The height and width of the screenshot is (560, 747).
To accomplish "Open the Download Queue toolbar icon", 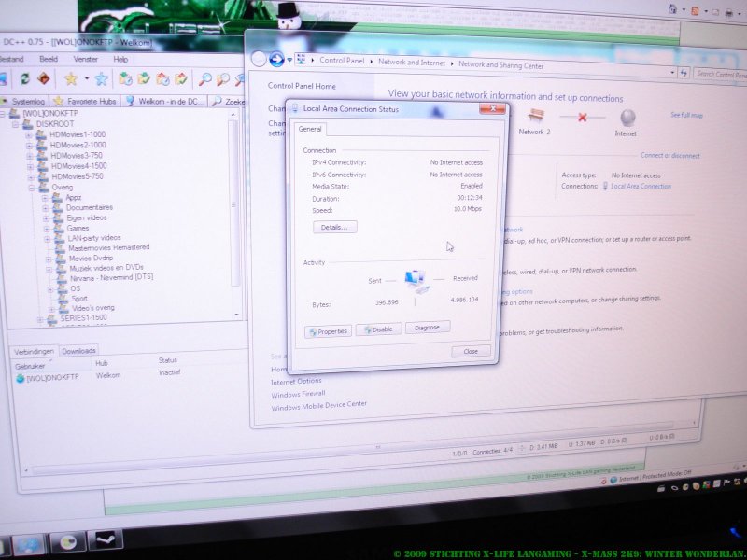I will tap(126, 79).
